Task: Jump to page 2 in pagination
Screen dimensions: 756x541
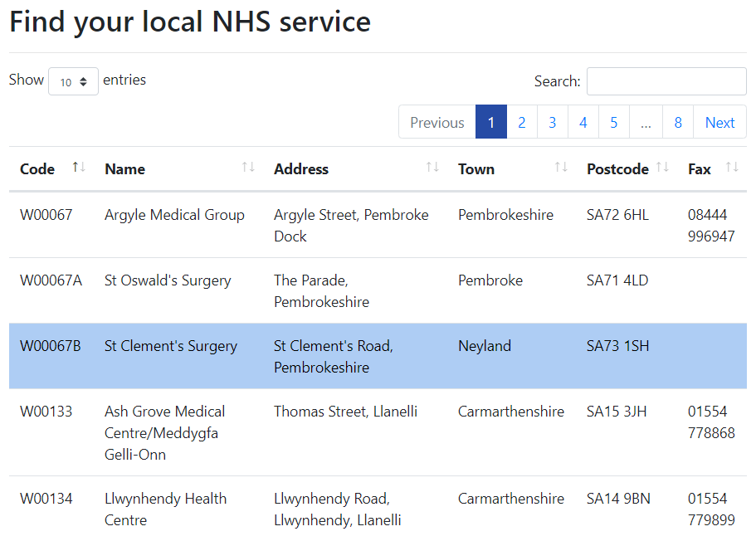Action: tap(521, 122)
